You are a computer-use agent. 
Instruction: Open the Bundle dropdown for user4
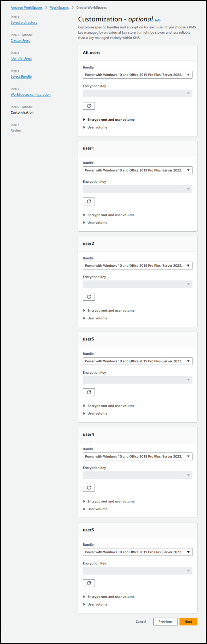137,456
